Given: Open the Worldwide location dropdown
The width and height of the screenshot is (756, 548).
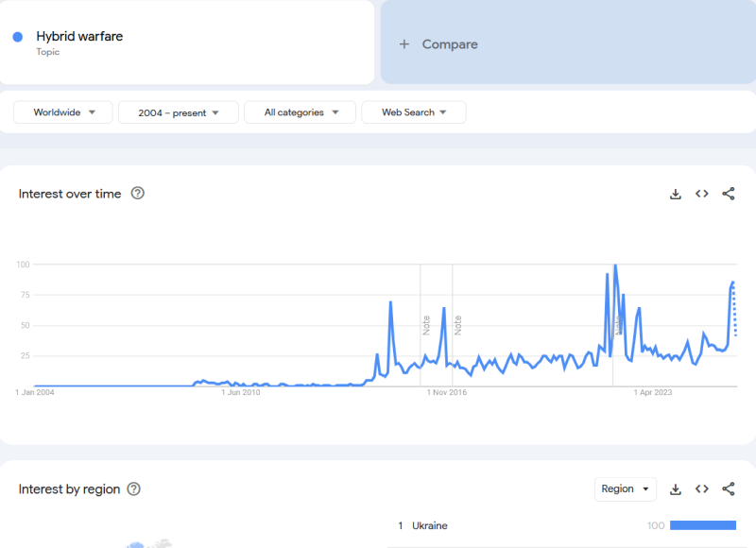Looking at the screenshot, I should click(x=63, y=112).
